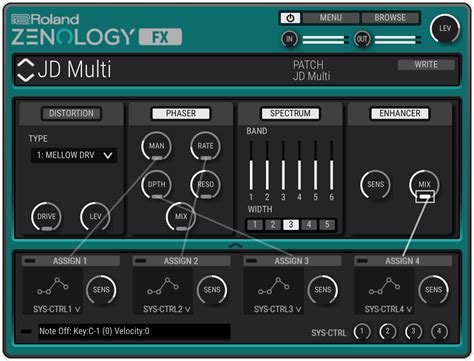474x361 pixels.
Task: Select spectrum WIDTH 2
Action: 273,225
